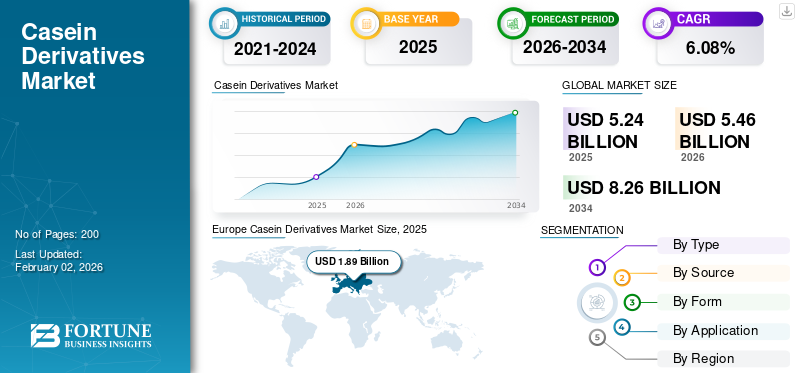Click the base year value 2025
The image size is (800, 373).
click(x=418, y=47)
